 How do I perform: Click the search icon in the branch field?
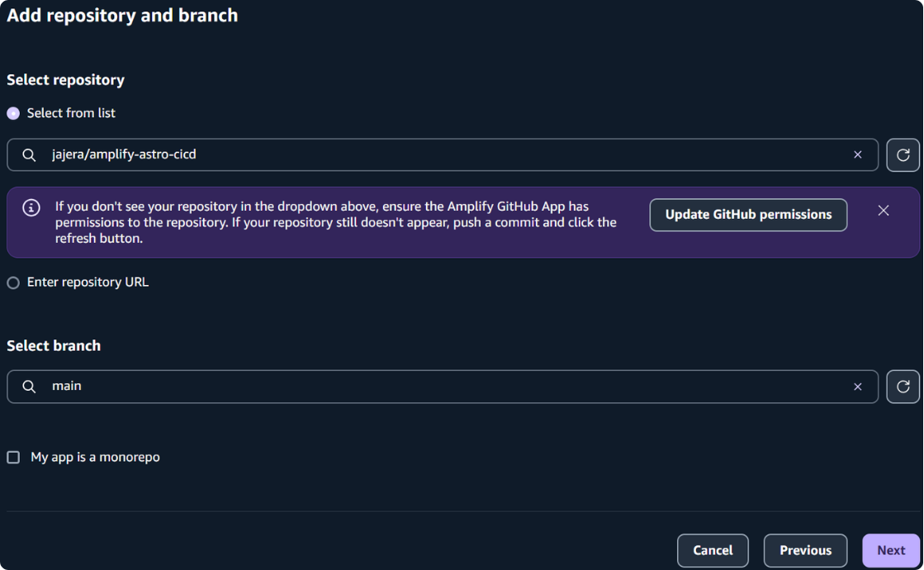tap(29, 387)
